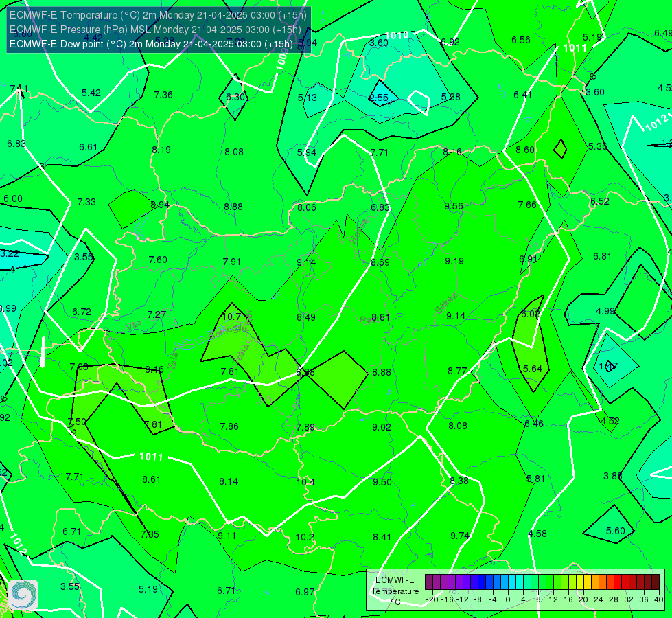Image resolution: width=672 pixels, height=618 pixels.
Task: Click the dew point value '6.46'
Action: point(534,424)
